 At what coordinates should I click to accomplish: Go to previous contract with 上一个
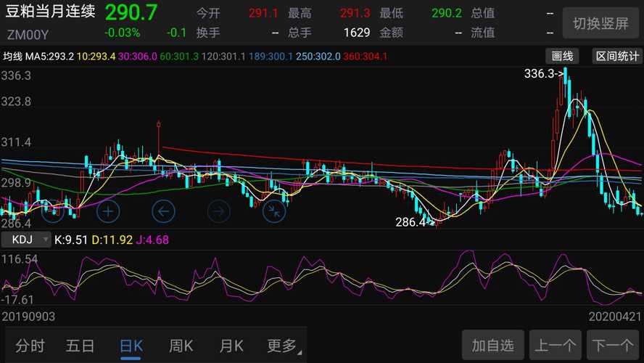tap(556, 346)
